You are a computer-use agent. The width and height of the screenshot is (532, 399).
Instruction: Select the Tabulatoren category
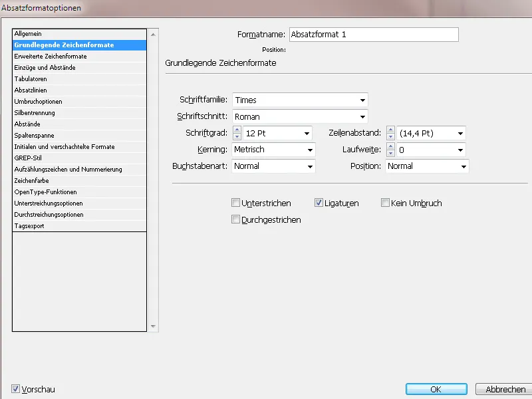pos(79,78)
